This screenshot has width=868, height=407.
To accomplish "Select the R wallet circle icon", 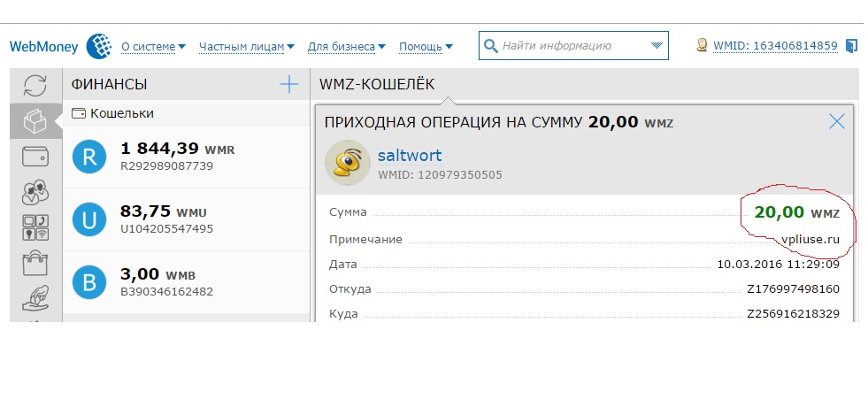I will (89, 157).
